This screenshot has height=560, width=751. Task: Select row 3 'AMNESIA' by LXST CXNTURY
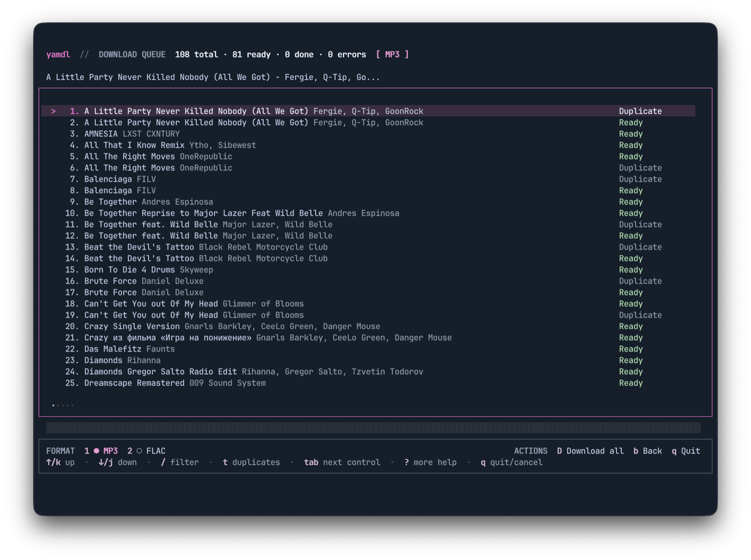(x=368, y=134)
